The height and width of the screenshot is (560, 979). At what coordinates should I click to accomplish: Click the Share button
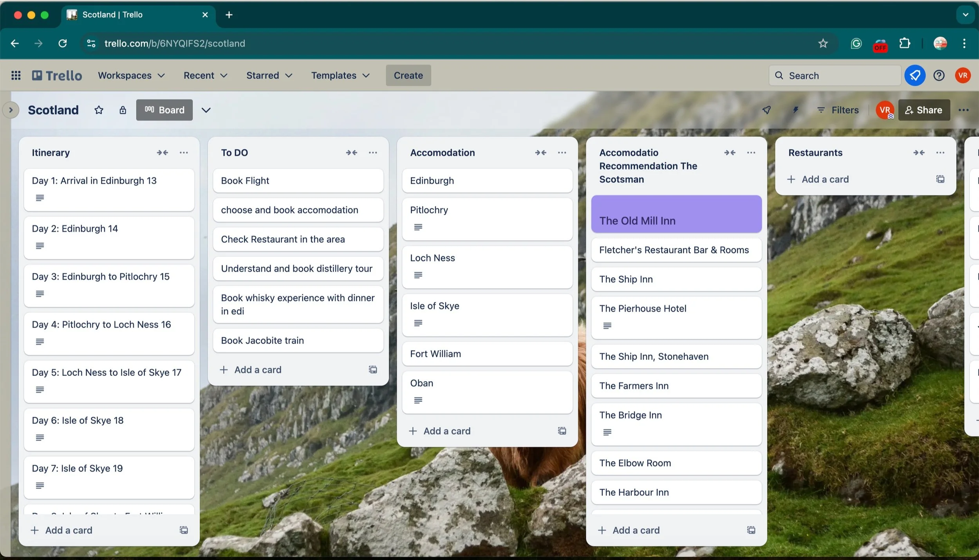click(924, 110)
